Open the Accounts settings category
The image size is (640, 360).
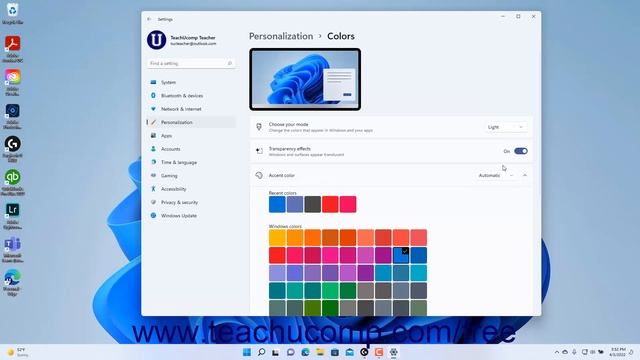[x=191, y=149]
